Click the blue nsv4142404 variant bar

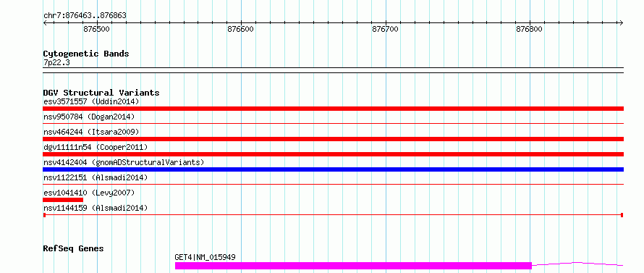pos(334,169)
